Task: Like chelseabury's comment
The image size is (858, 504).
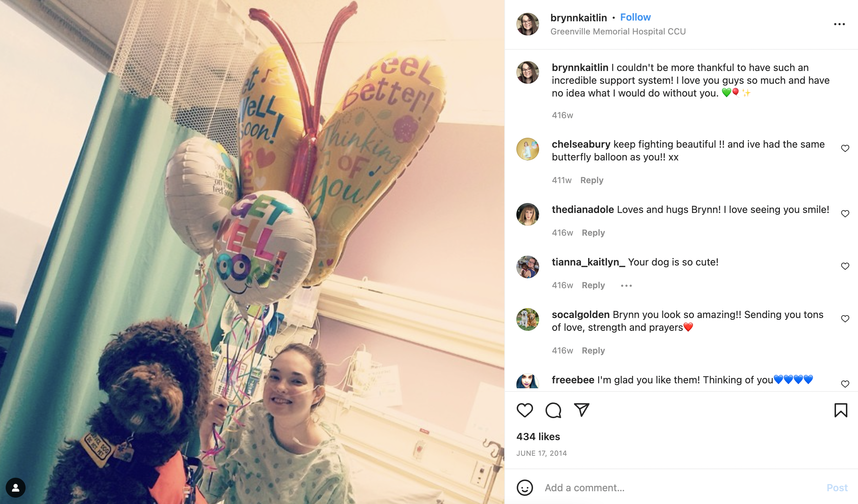Action: [845, 148]
